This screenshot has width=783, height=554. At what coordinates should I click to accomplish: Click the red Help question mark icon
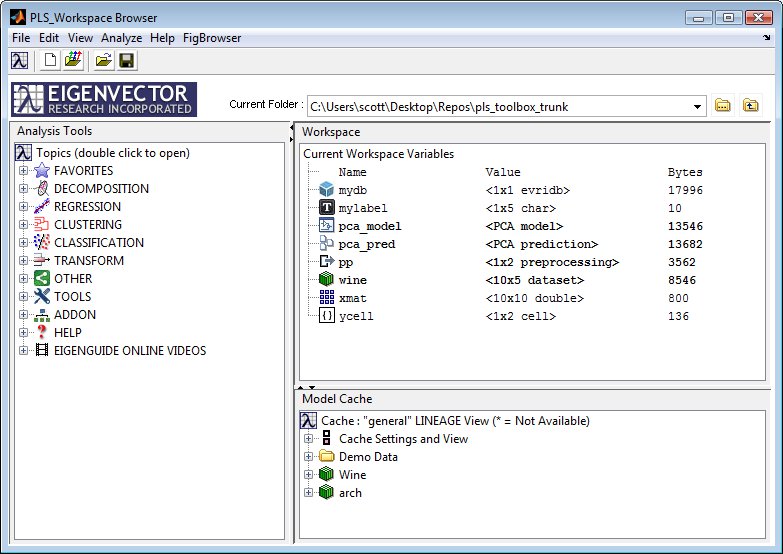pyautogui.click(x=42, y=332)
